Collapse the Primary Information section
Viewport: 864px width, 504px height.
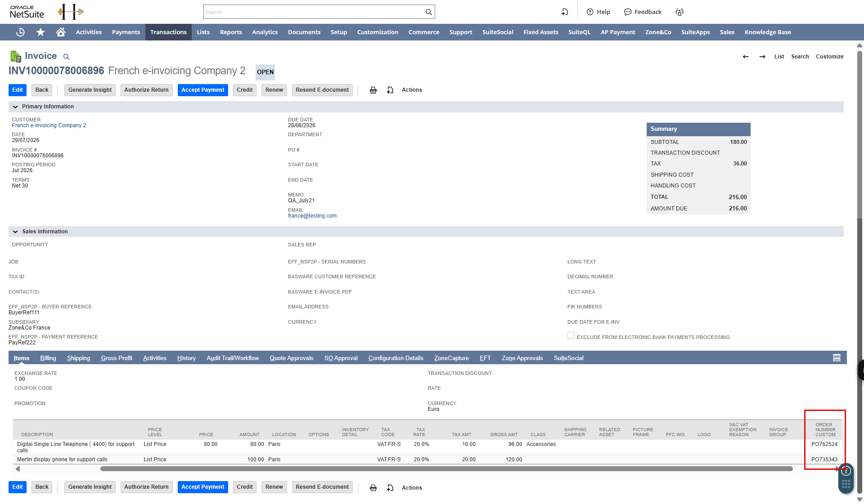pos(15,107)
